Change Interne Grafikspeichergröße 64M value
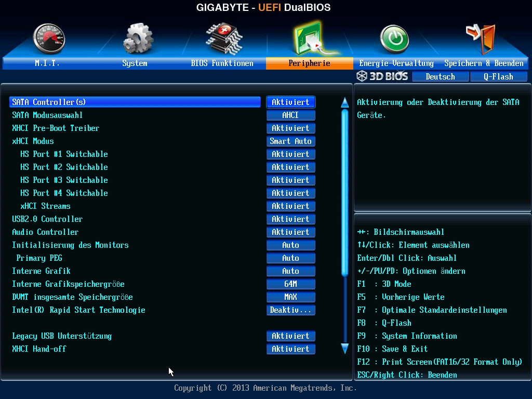Screen dimensions: 532x399 click(291, 284)
